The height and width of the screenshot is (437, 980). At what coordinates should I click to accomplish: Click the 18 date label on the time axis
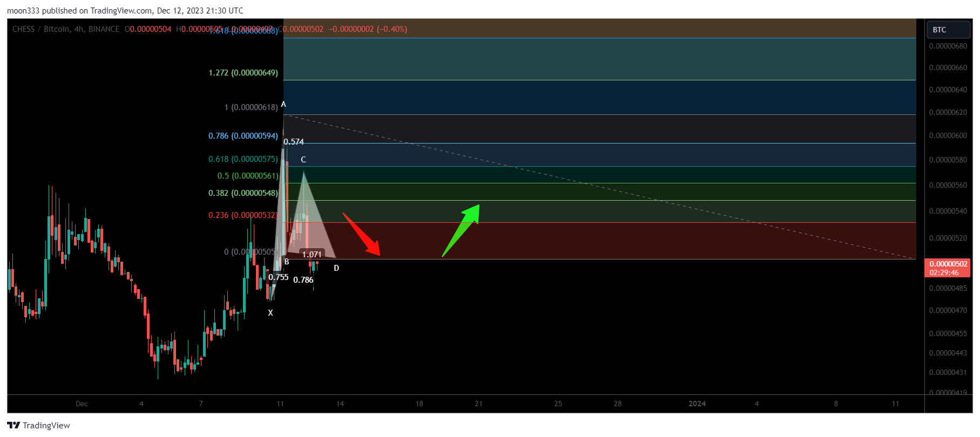coord(419,404)
